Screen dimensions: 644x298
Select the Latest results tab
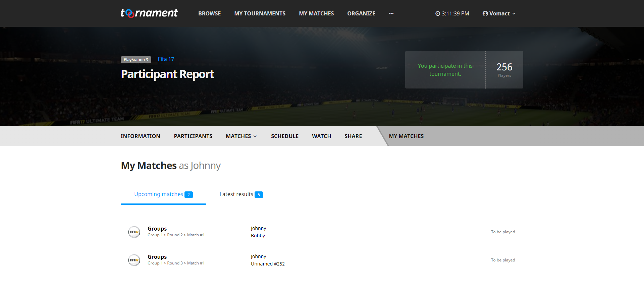pyautogui.click(x=241, y=194)
